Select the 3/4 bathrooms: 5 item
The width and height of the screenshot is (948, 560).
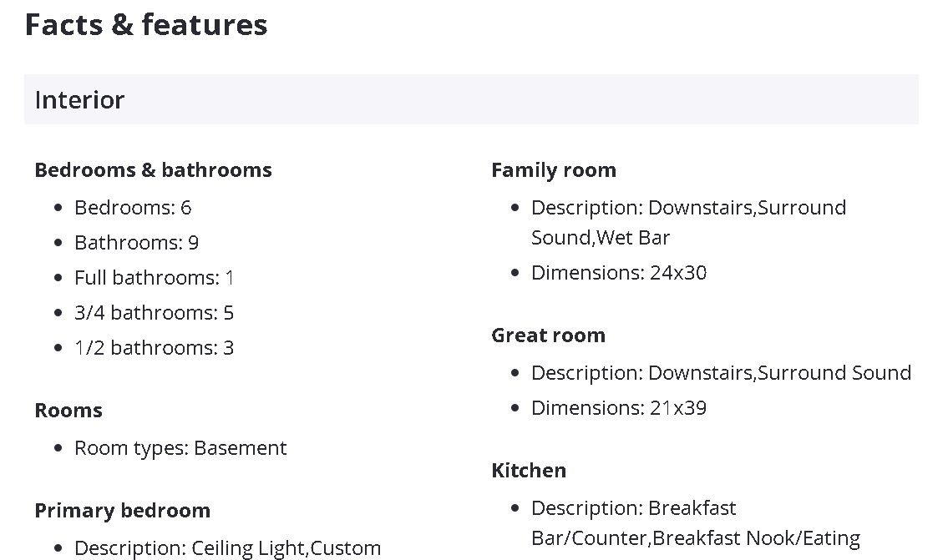[154, 313]
